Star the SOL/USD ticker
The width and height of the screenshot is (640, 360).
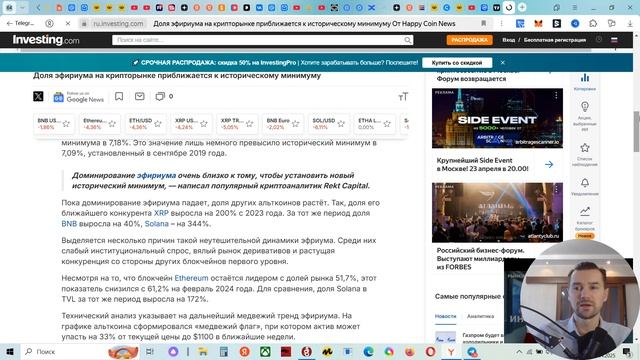pos(341,124)
